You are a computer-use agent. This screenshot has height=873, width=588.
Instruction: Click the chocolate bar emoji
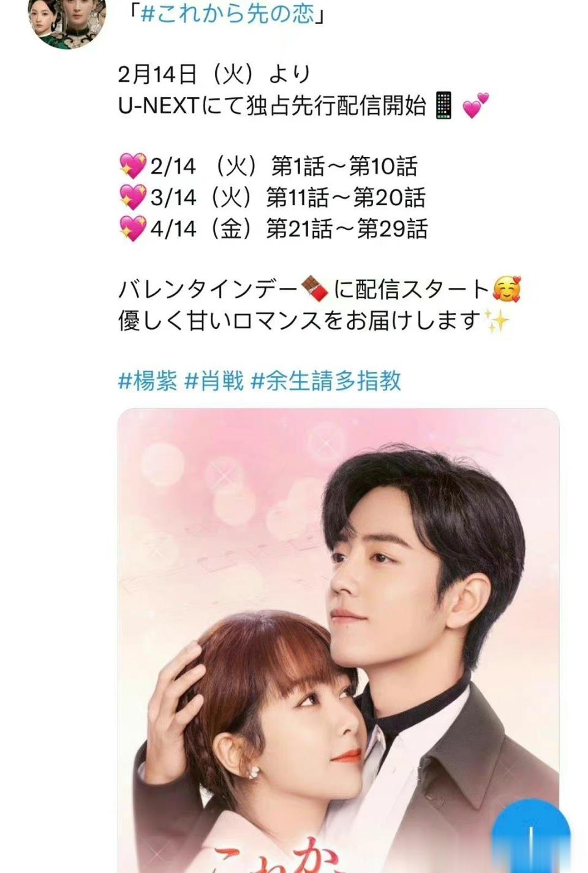(316, 289)
